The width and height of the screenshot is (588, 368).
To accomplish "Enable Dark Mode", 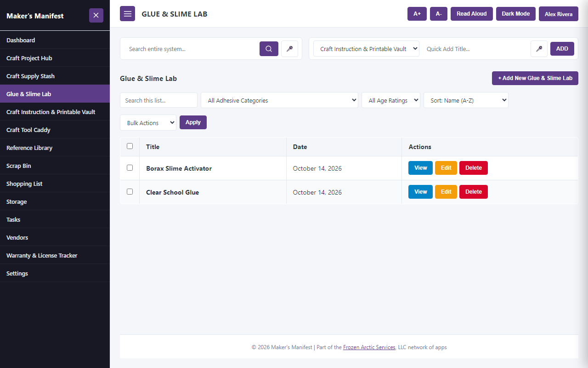I will point(516,14).
